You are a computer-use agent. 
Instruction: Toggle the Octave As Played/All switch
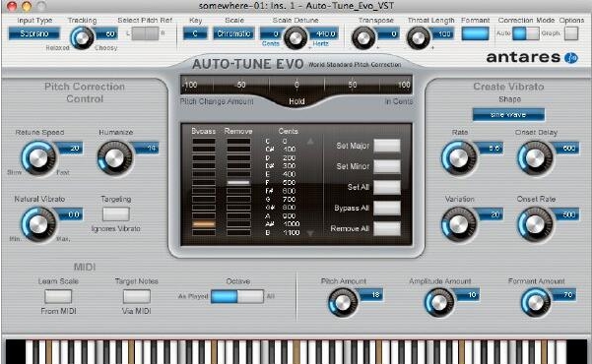tap(237, 296)
